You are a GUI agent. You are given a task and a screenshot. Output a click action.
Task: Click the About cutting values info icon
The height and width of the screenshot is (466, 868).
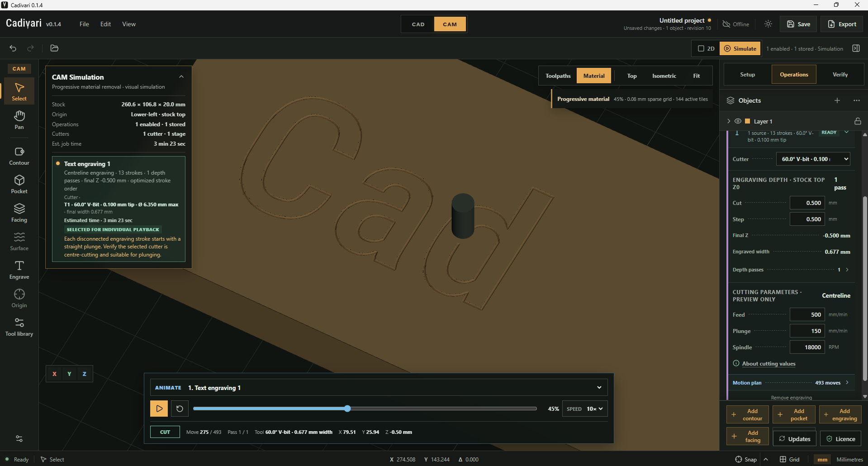(736, 363)
